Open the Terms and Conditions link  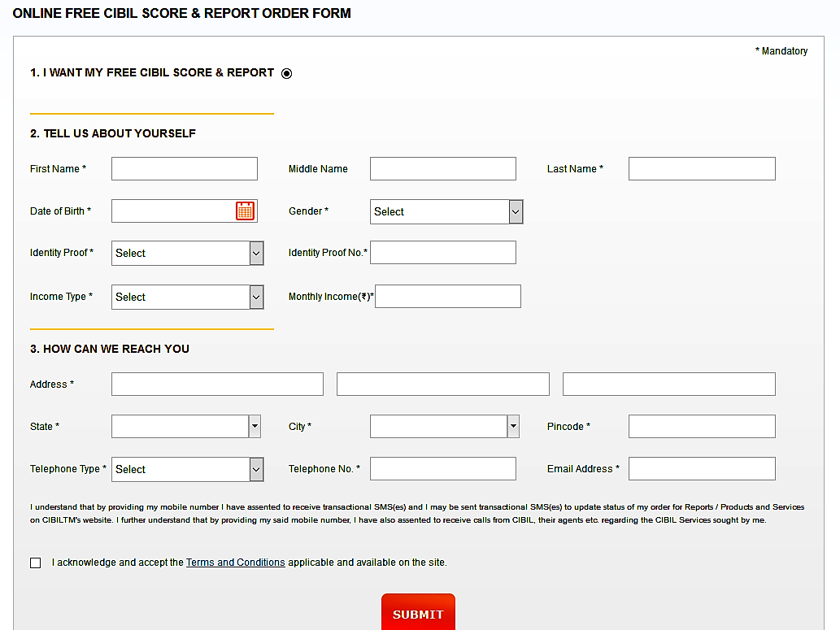235,563
